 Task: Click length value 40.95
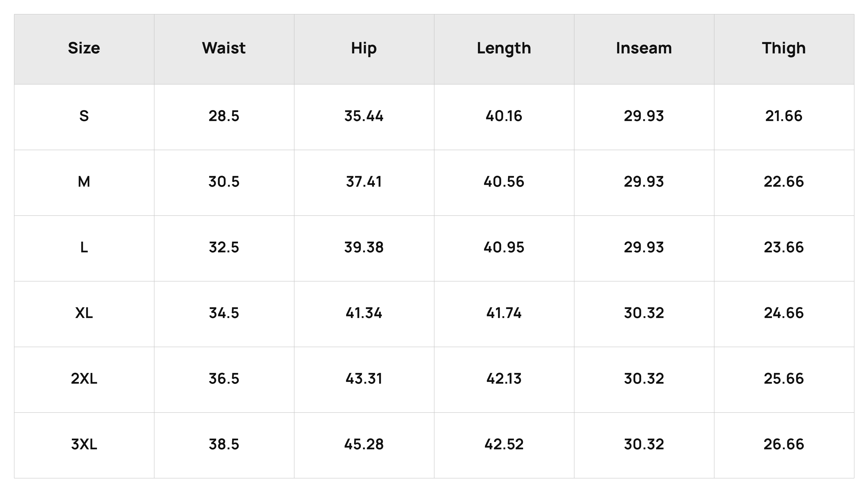tap(504, 247)
